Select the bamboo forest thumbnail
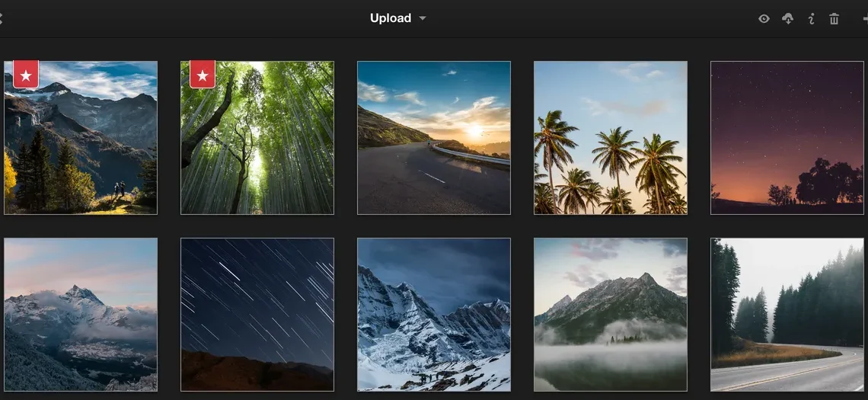 coord(257,138)
